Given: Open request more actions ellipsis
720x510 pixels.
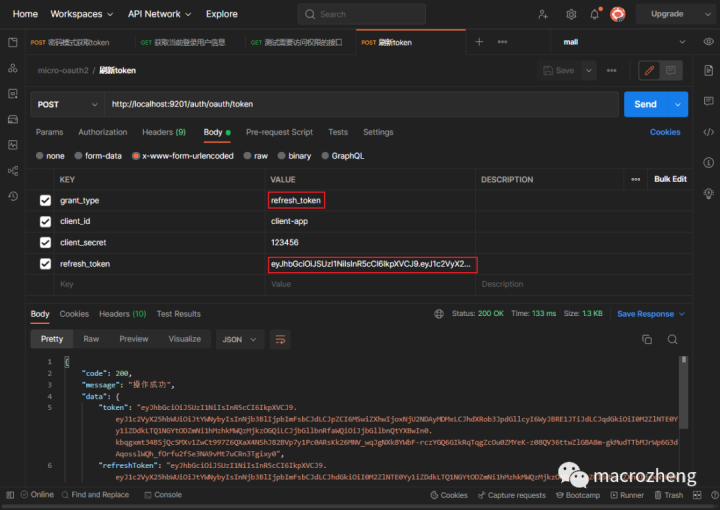Looking at the screenshot, I should [x=612, y=70].
